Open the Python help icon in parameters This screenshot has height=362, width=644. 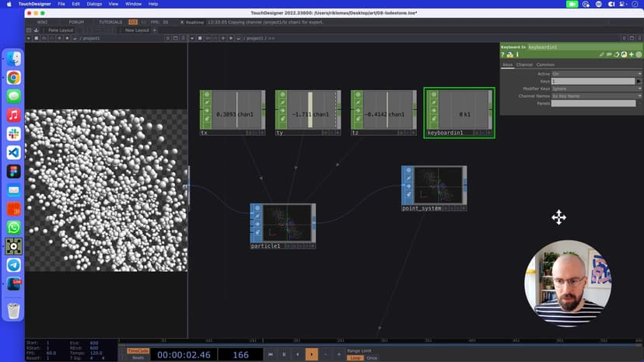[x=509, y=54]
